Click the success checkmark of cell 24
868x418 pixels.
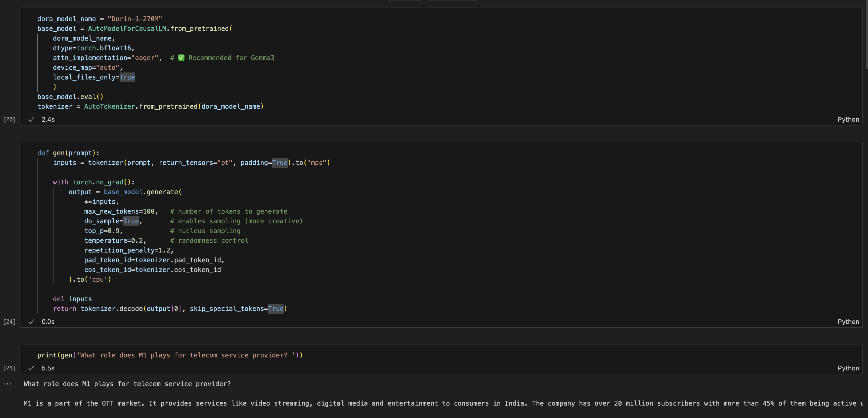[31, 322]
